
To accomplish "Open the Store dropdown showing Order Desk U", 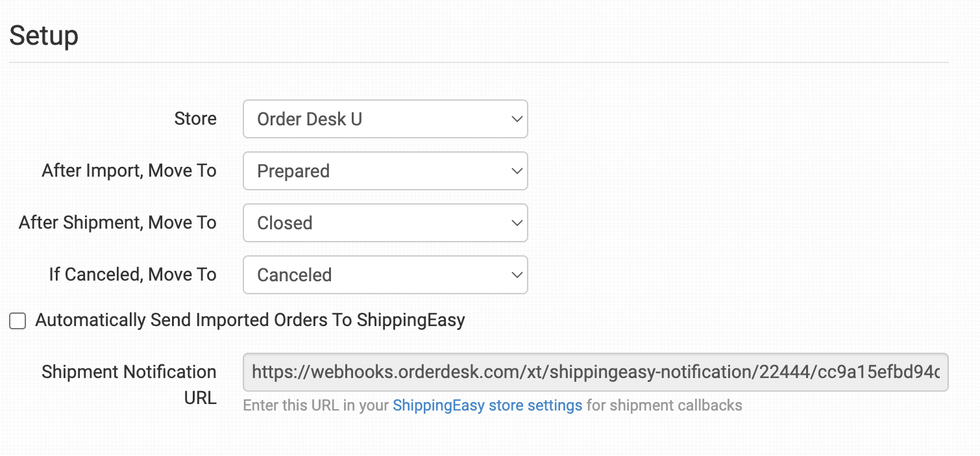I will [x=376, y=119].
